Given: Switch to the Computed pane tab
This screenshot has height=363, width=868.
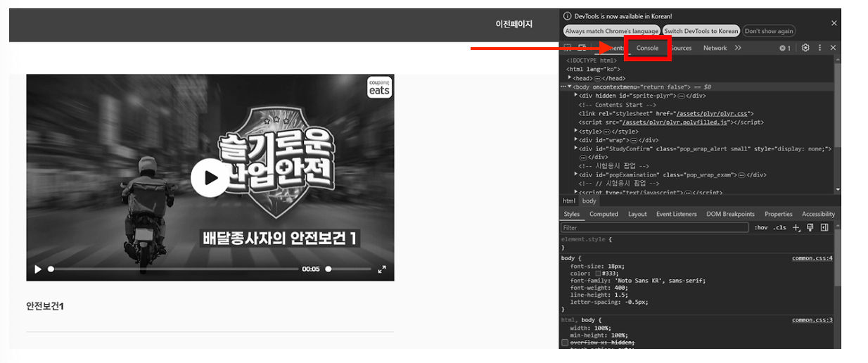Looking at the screenshot, I should click(x=604, y=214).
